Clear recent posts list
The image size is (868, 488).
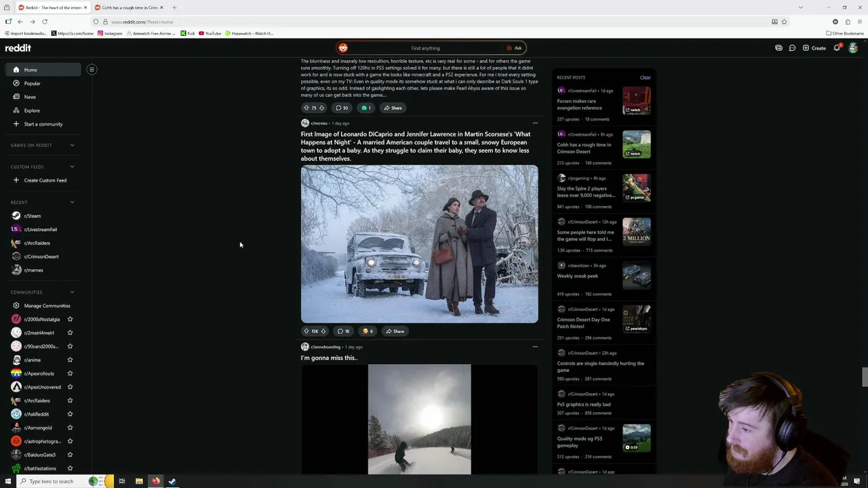(x=645, y=77)
